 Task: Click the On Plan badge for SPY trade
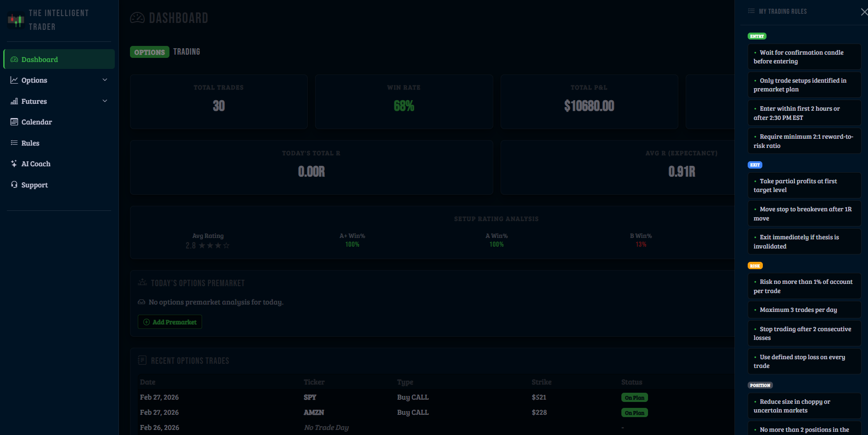(x=634, y=397)
